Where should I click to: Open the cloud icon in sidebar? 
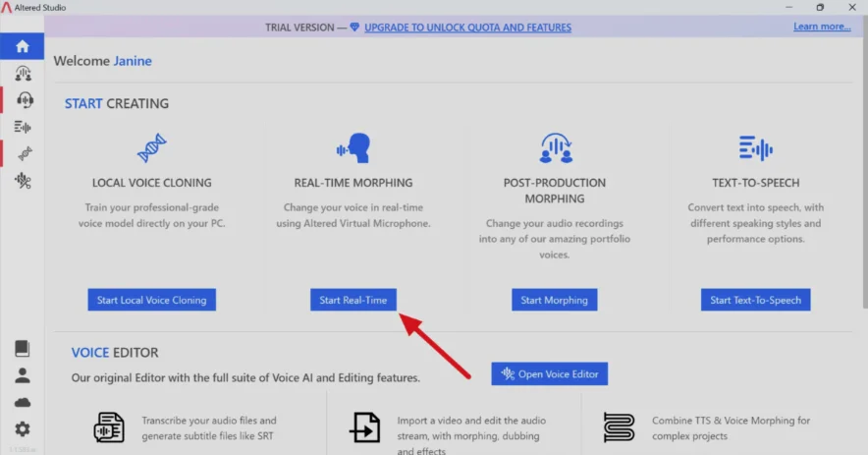tap(23, 402)
